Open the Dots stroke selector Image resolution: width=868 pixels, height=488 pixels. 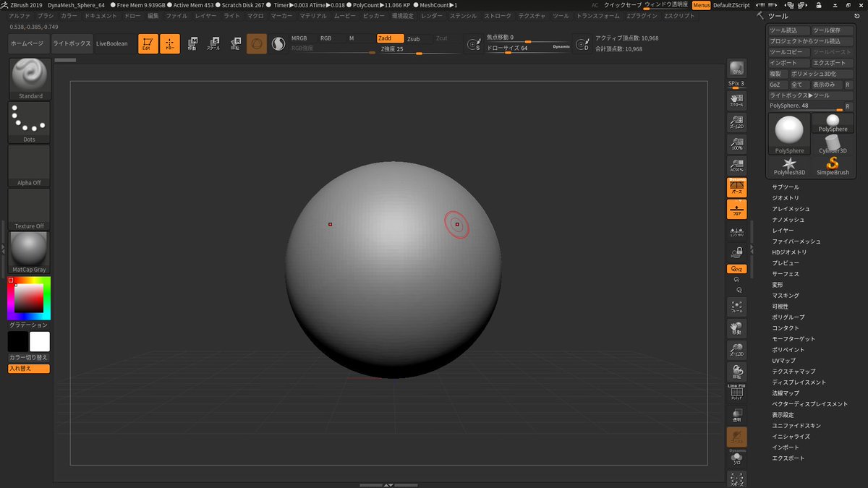(30, 122)
